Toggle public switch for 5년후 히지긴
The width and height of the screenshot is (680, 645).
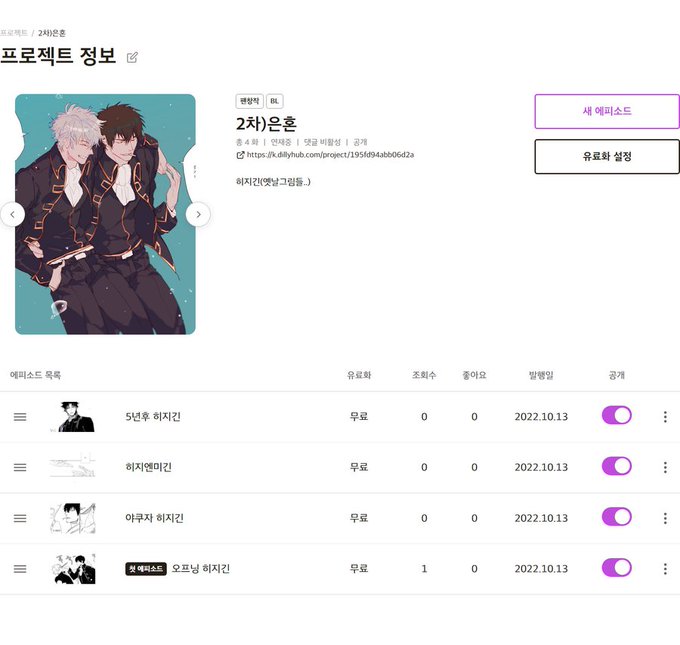point(617,416)
